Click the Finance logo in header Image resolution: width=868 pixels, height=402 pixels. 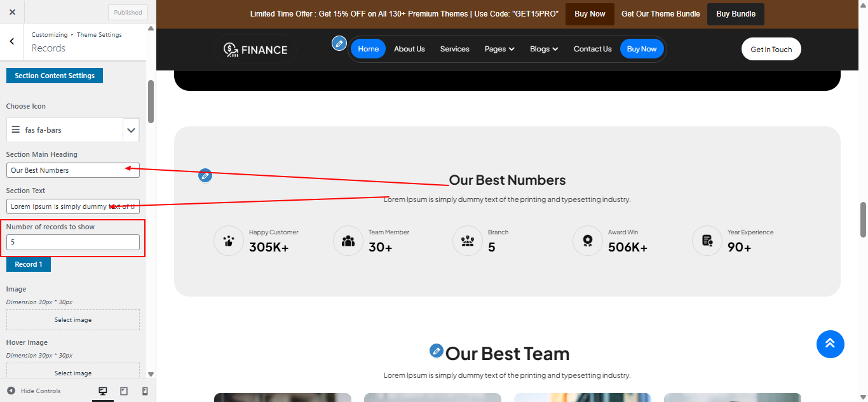[x=255, y=50]
